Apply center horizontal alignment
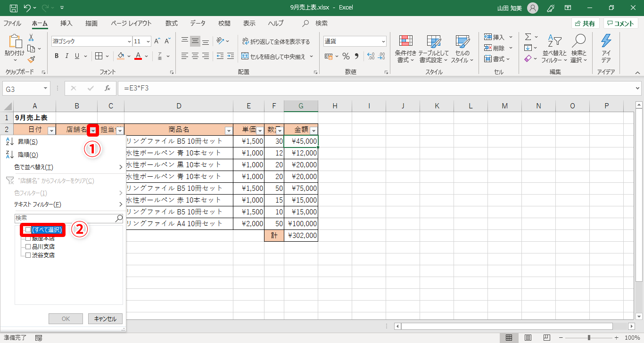The height and width of the screenshot is (343, 644). [x=195, y=56]
